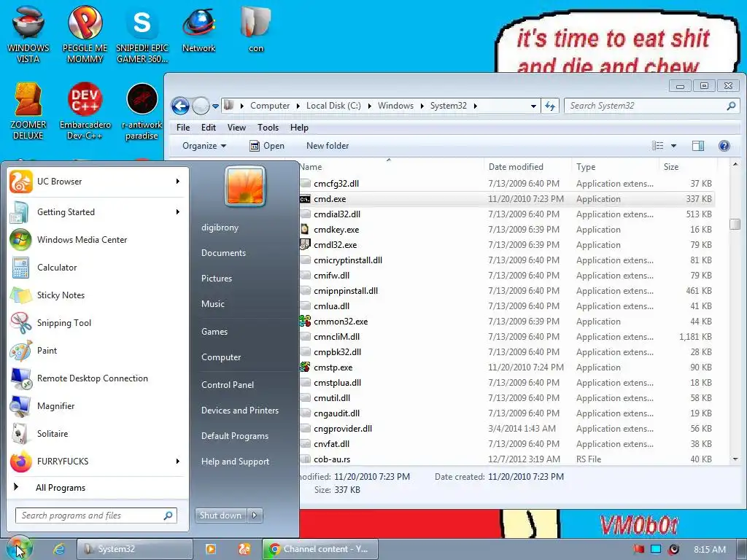Click the Windows Start orb
The width and height of the screenshot is (747, 560).
[20, 548]
